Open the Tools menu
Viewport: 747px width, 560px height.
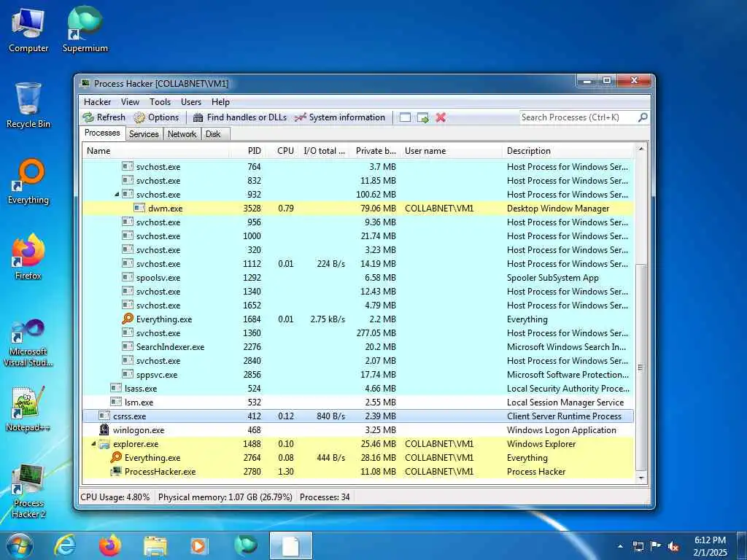point(160,102)
